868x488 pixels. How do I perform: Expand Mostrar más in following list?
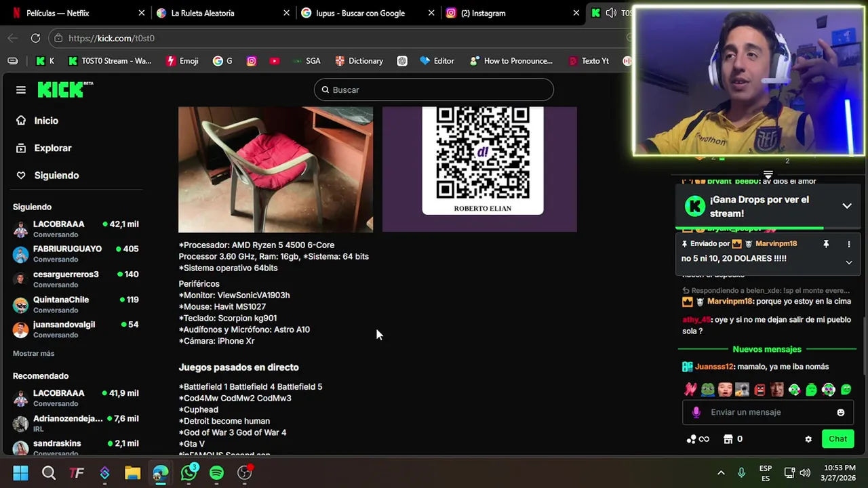tap(33, 353)
